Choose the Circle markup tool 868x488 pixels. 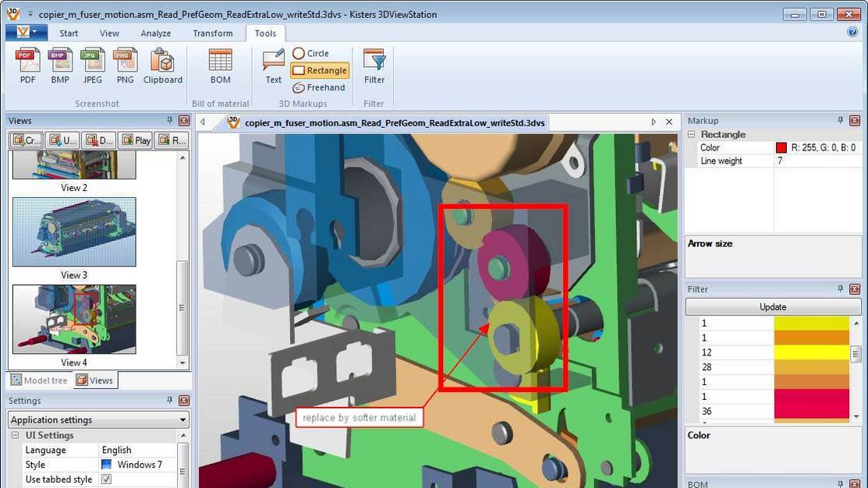click(310, 53)
